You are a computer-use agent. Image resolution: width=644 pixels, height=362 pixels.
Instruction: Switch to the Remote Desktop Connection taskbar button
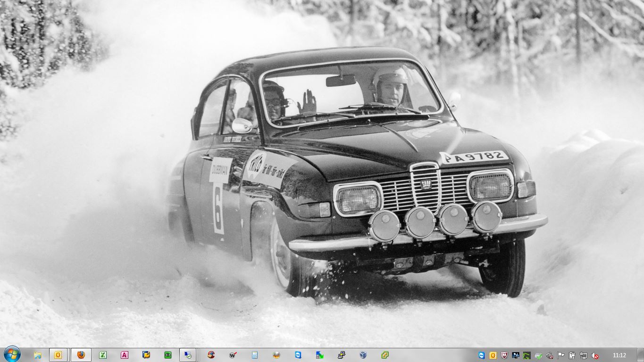click(x=188, y=355)
